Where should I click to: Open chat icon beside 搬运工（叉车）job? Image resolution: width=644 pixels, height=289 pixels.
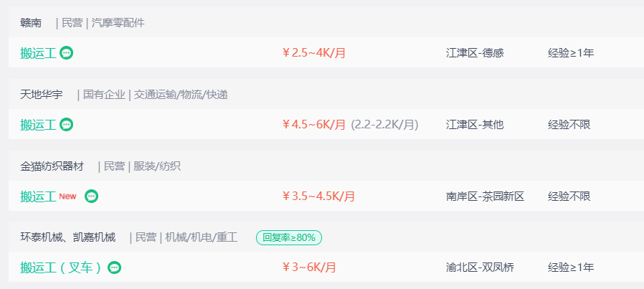click(115, 267)
